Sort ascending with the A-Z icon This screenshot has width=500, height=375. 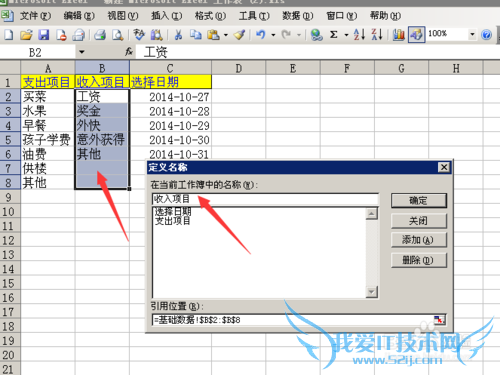(359, 35)
